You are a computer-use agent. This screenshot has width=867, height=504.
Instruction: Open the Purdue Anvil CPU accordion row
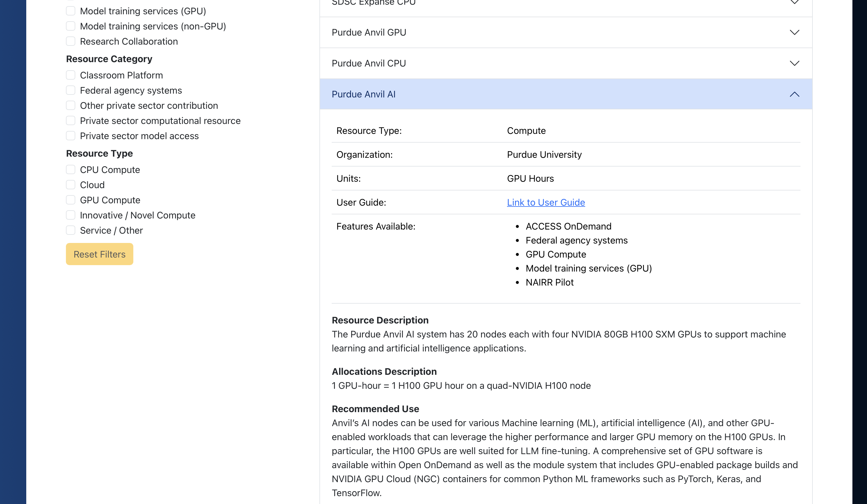[x=369, y=63]
